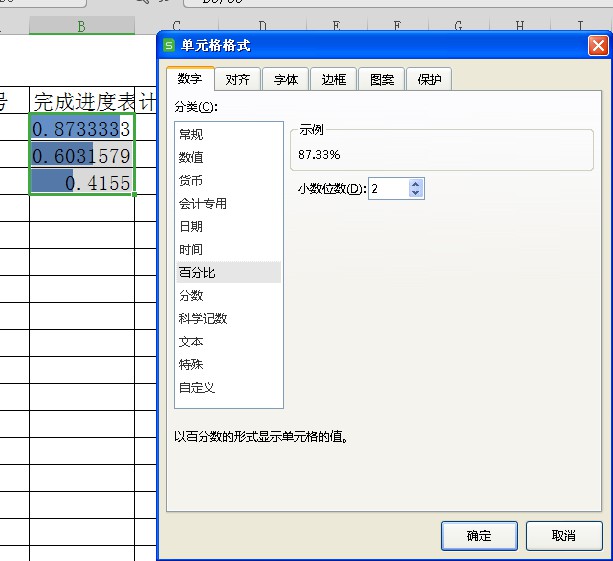Select 会计专用 category
This screenshot has height=561, width=613.
(229, 204)
